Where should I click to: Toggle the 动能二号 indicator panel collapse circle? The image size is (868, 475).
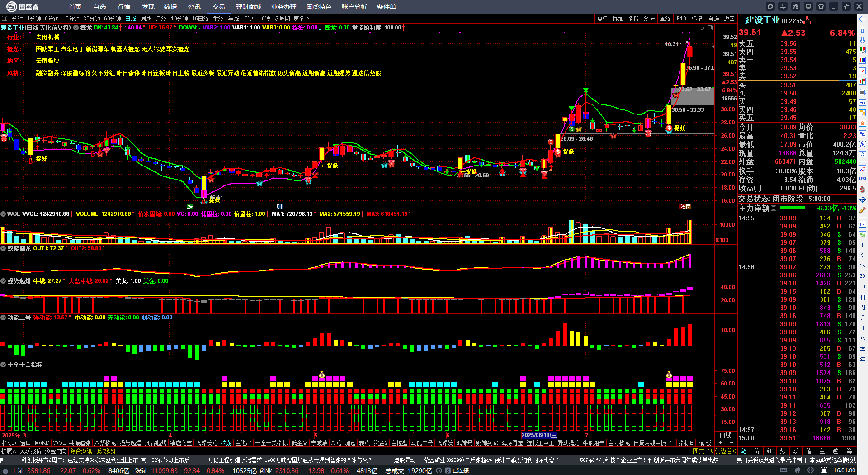click(x=3, y=318)
